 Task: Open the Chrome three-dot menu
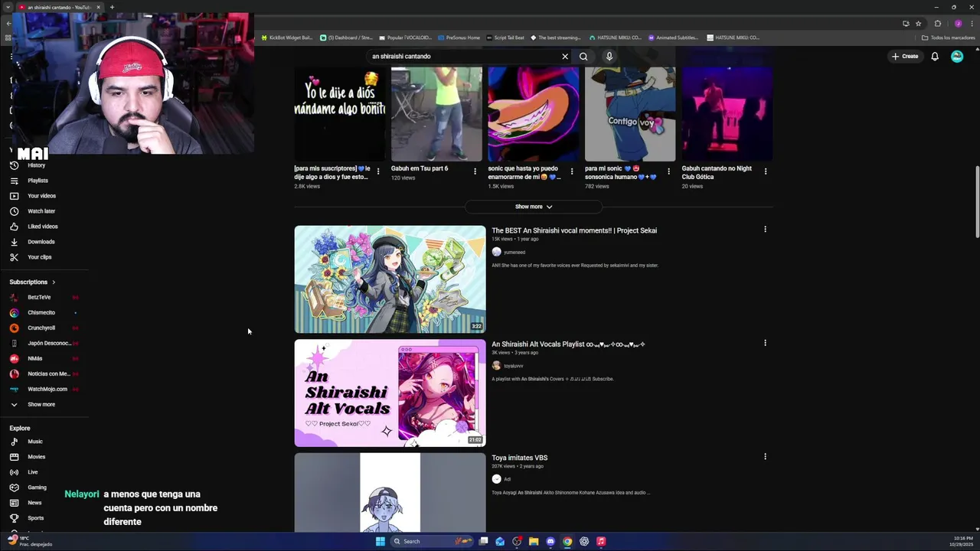972,24
